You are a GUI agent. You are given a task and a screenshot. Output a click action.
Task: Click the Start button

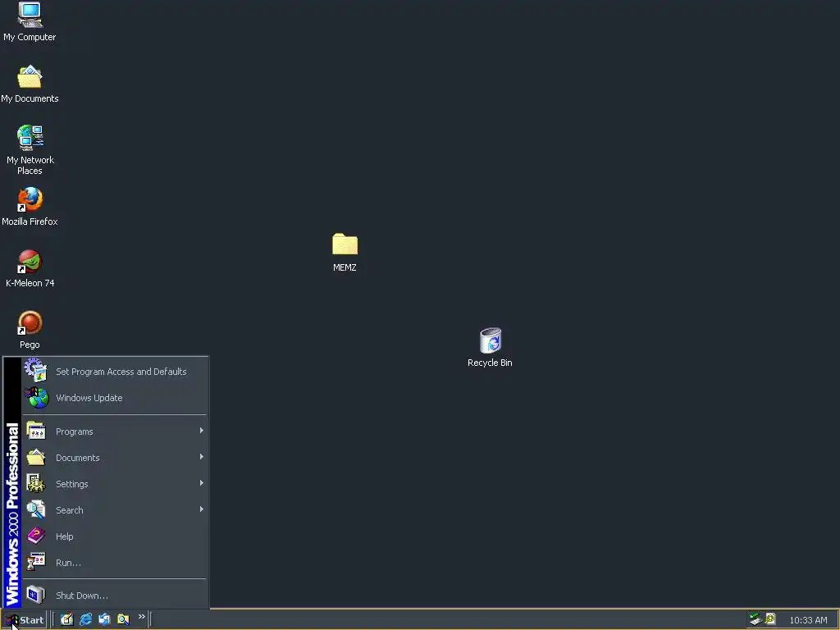24,620
